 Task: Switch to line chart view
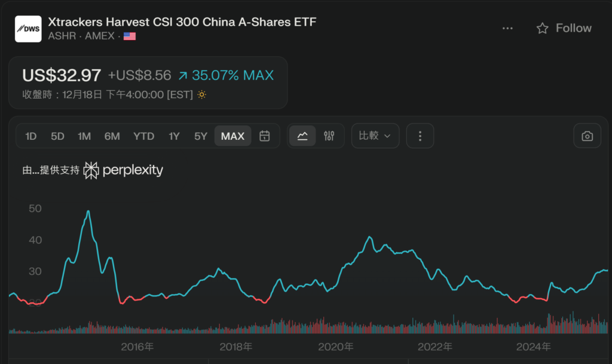302,136
